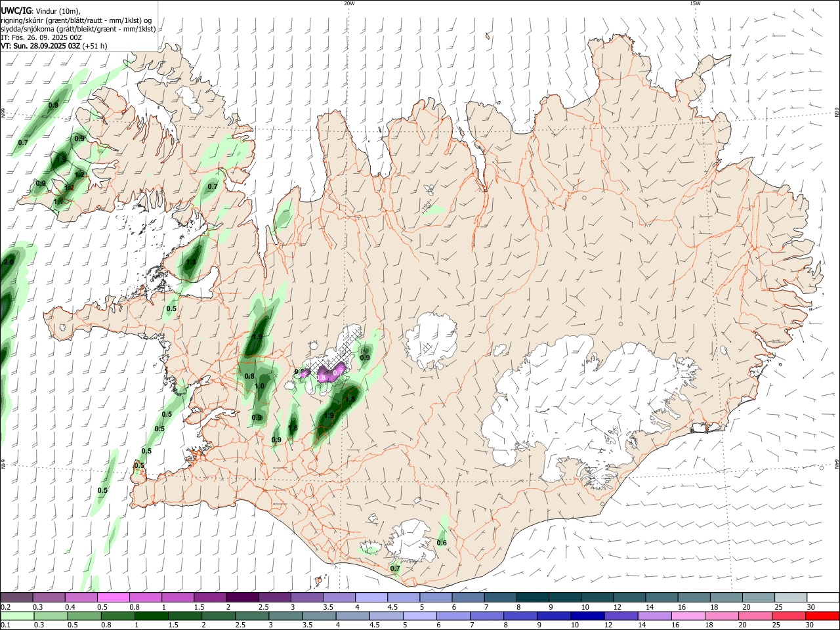The width and height of the screenshot is (840, 630).
Task: Select the pale lavender 4–4.5 swatch, upper scale
Action: pyautogui.click(x=371, y=597)
